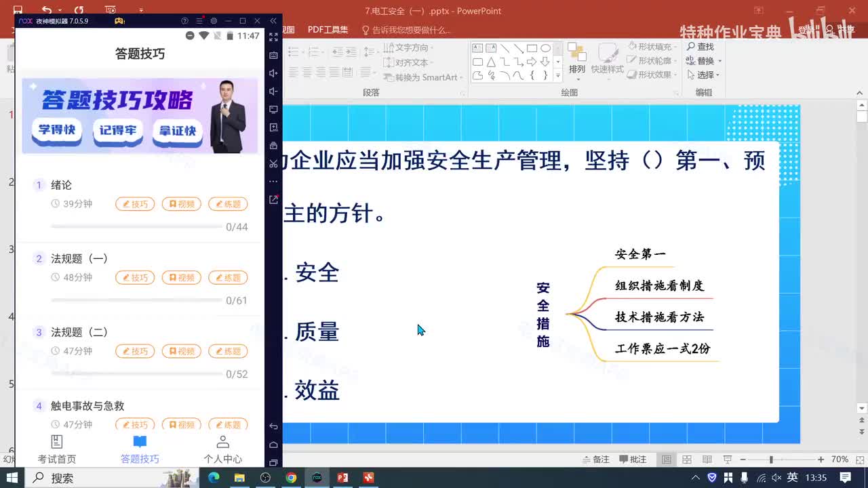The width and height of the screenshot is (868, 488).
Task: Toggle 批注 comments pane
Action: 632,460
